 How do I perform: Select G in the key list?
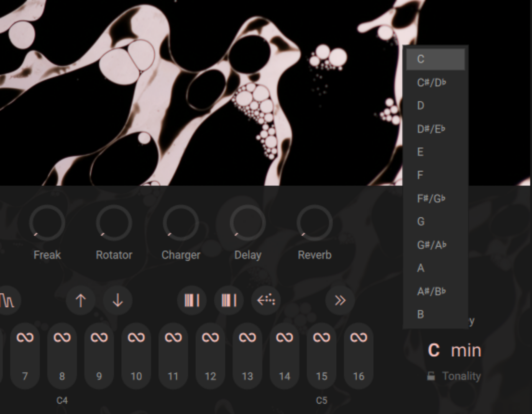coord(435,222)
